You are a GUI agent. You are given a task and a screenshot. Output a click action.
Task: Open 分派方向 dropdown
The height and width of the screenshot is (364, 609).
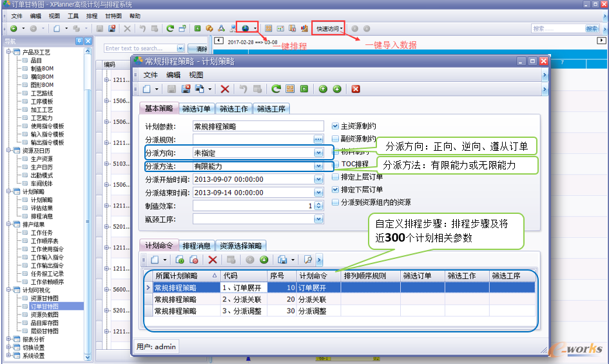[318, 153]
